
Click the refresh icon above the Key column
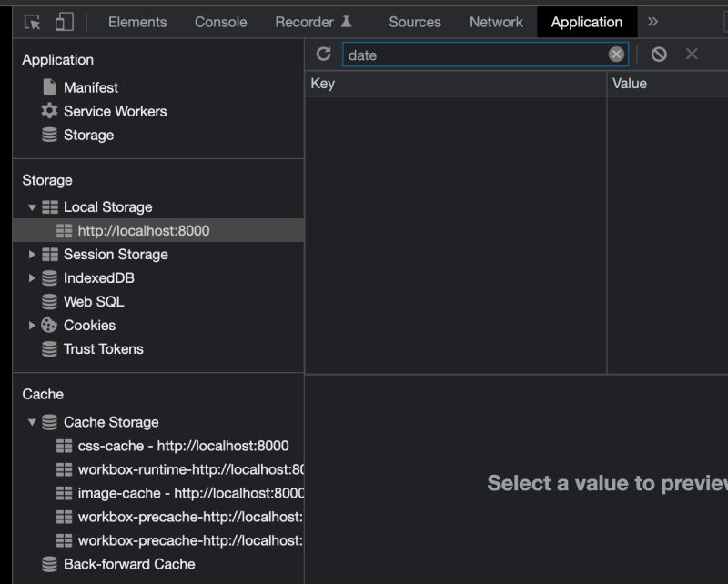[325, 54]
